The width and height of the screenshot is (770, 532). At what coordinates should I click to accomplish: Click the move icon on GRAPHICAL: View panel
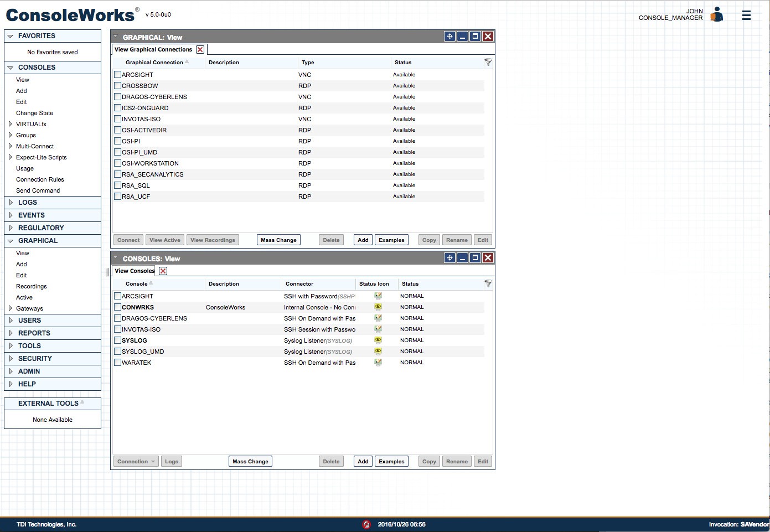pos(449,37)
